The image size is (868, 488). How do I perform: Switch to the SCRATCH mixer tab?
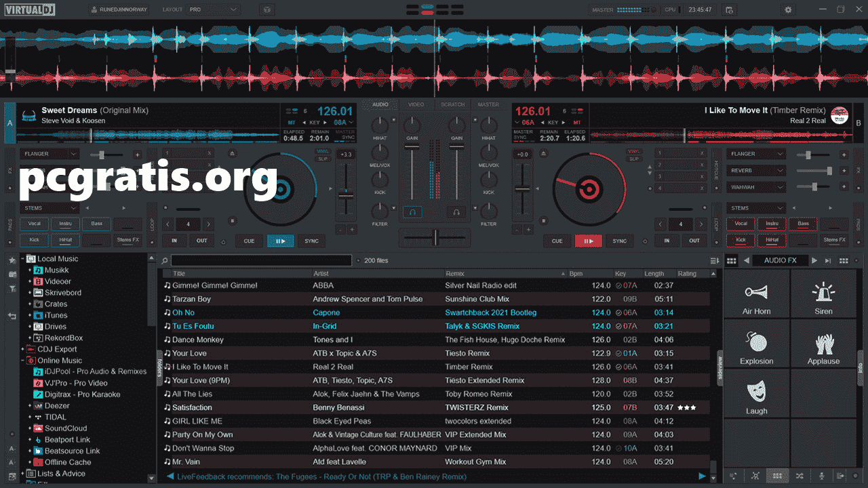453,104
